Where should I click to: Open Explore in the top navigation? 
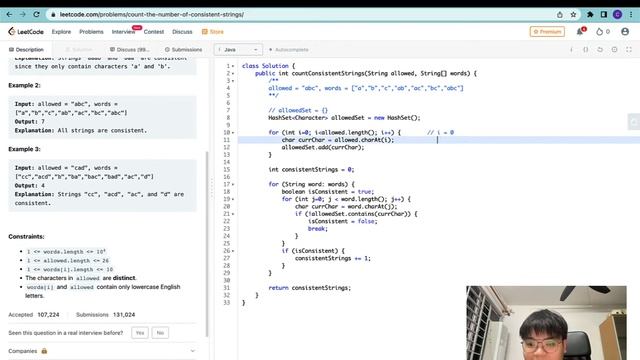pyautogui.click(x=61, y=31)
